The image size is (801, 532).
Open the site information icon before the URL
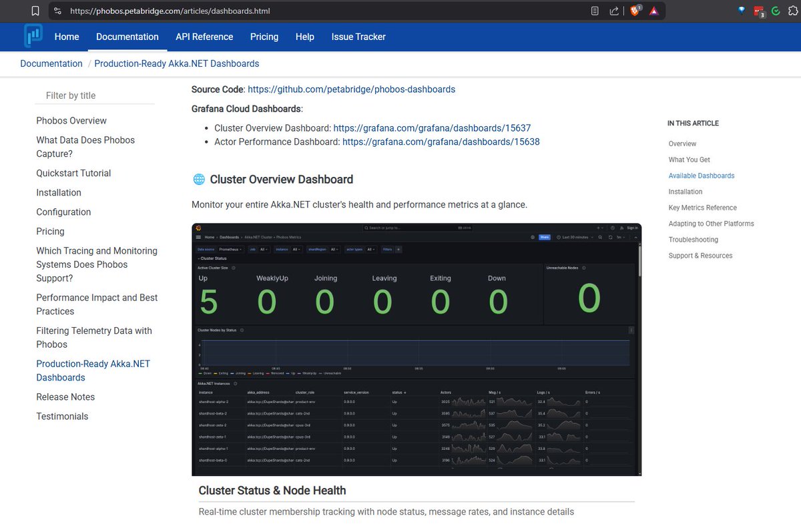click(57, 11)
